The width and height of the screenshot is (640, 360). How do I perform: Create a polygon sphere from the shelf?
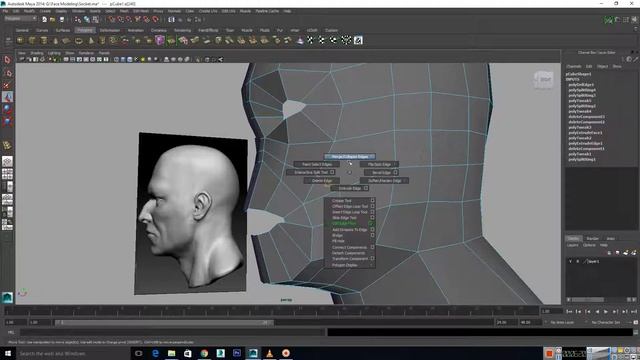click(x=20, y=40)
